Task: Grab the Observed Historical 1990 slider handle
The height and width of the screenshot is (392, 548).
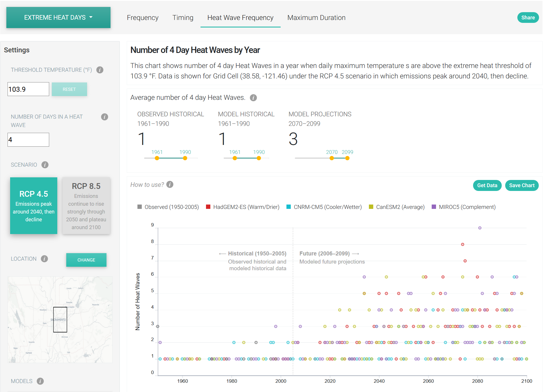Action: point(185,158)
